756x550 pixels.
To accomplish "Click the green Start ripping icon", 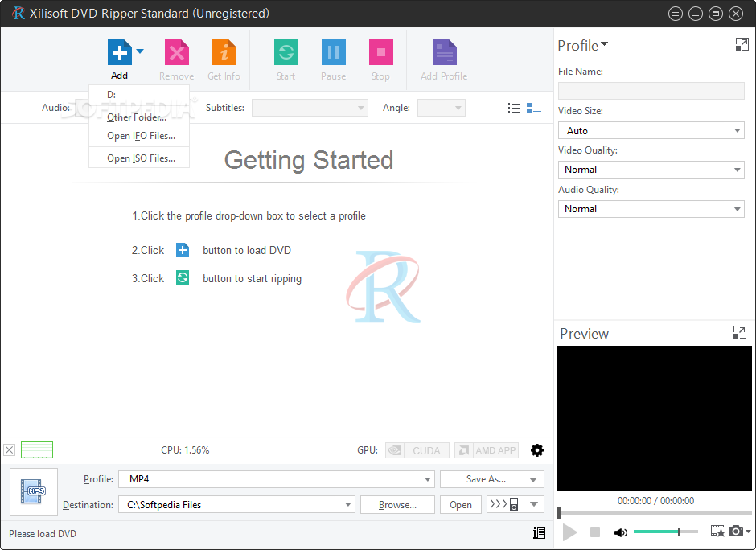I will (x=286, y=52).
